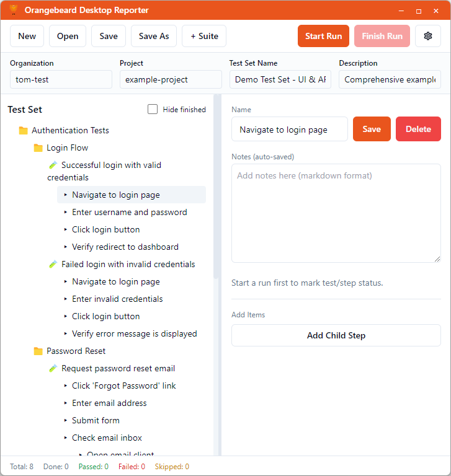Click the Add Child Step button
Screen dimensions: 451x476
336,335
